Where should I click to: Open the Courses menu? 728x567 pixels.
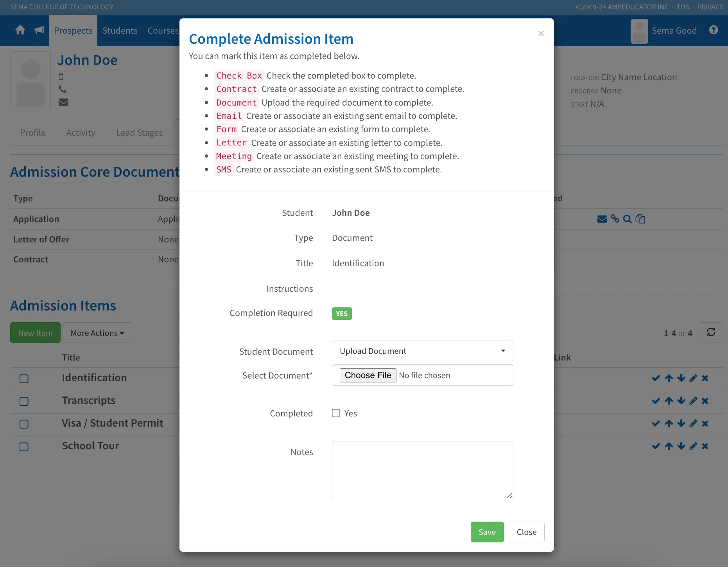pos(163,31)
